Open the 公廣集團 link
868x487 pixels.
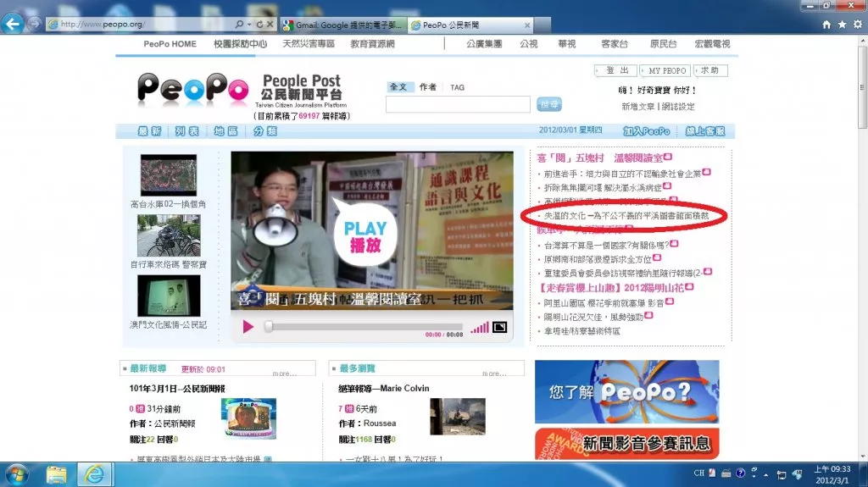click(x=484, y=44)
